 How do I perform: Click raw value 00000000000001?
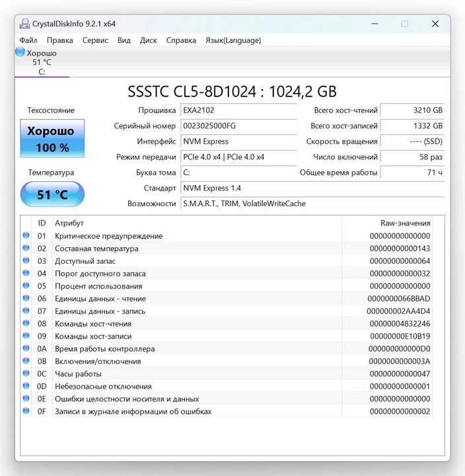click(x=400, y=387)
